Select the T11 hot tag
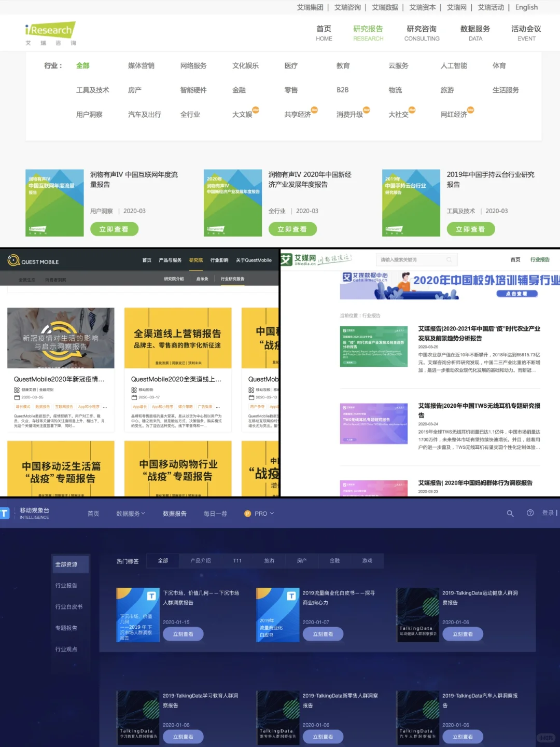This screenshot has width=560, height=747. [x=237, y=561]
